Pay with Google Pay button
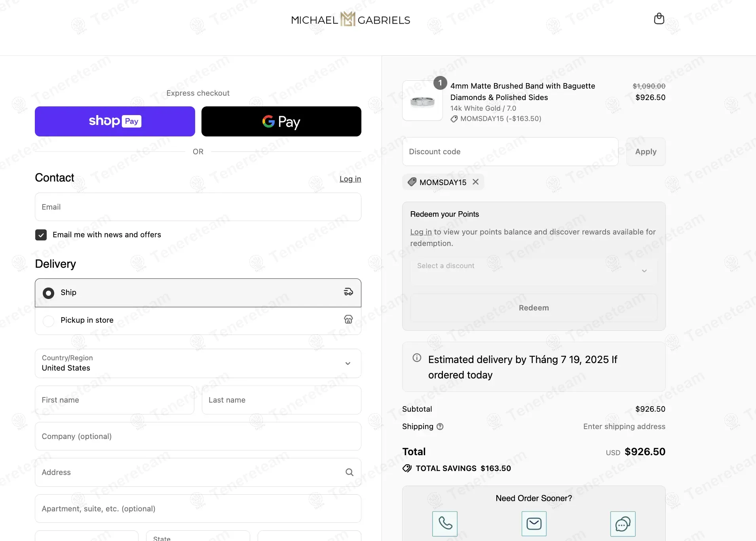Image resolution: width=756 pixels, height=541 pixels. (x=281, y=121)
